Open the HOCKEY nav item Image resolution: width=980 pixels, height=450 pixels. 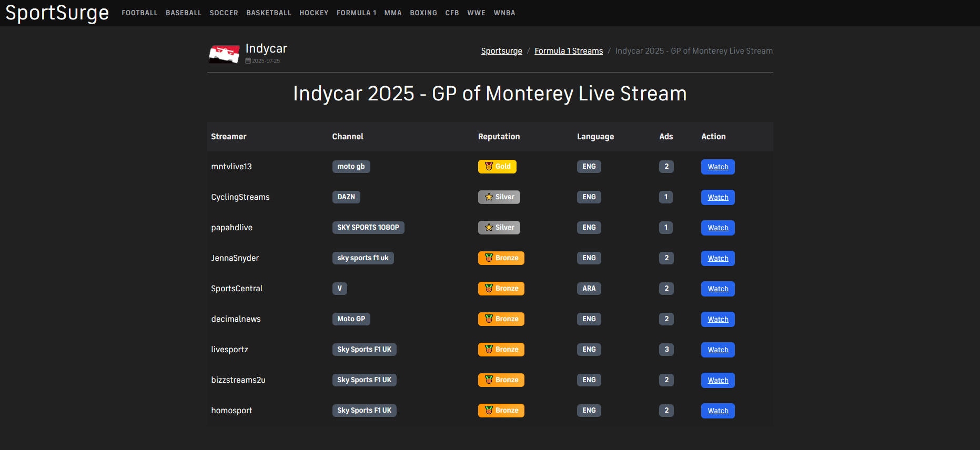coord(314,13)
